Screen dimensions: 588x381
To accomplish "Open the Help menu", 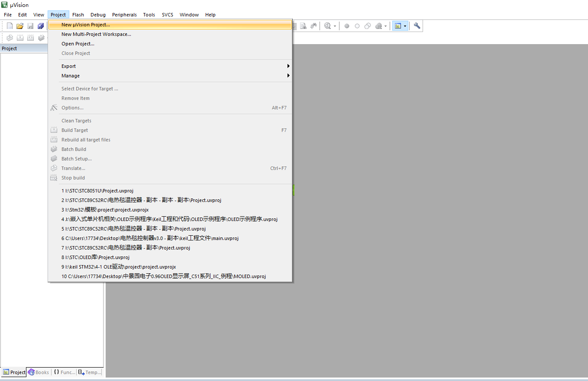I will point(210,15).
